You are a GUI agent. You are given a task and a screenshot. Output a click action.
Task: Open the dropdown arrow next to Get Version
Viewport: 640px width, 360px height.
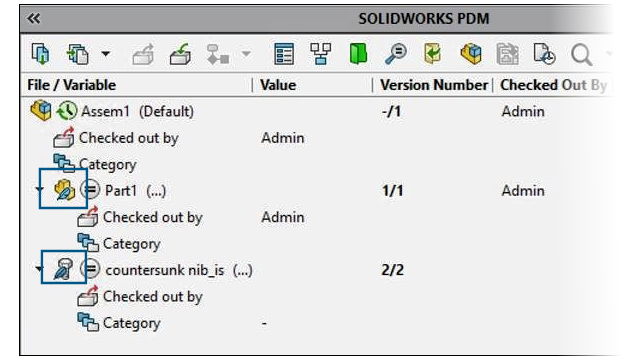(x=106, y=54)
